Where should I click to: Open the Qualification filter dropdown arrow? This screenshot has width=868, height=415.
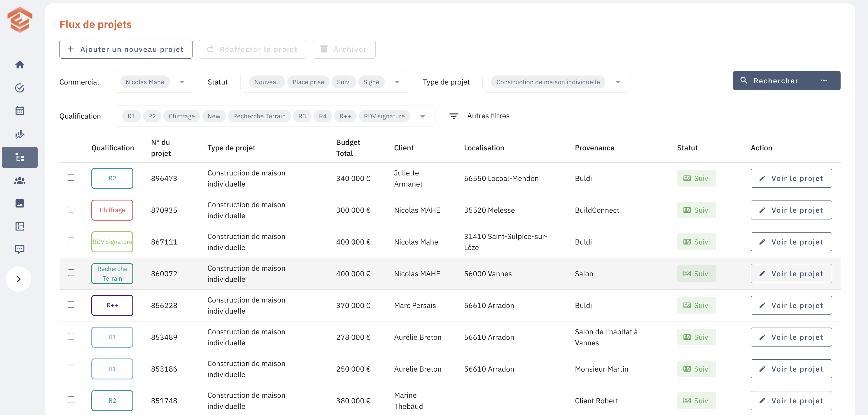coord(423,116)
